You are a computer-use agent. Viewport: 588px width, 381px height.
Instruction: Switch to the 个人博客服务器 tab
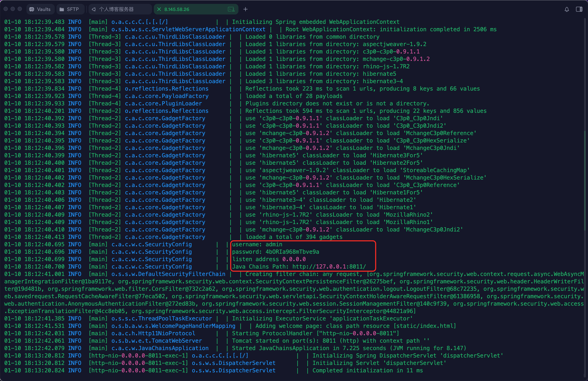point(116,9)
